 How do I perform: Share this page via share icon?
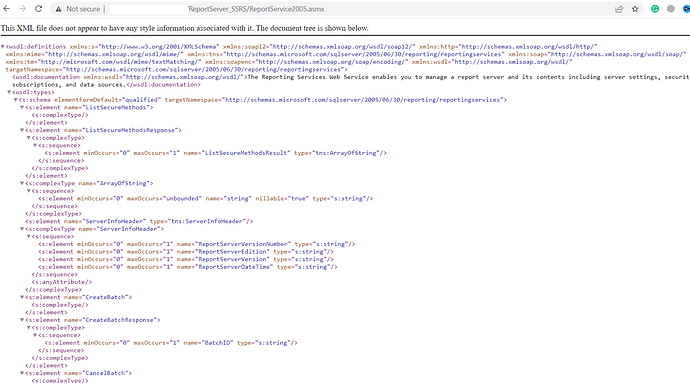coord(619,9)
